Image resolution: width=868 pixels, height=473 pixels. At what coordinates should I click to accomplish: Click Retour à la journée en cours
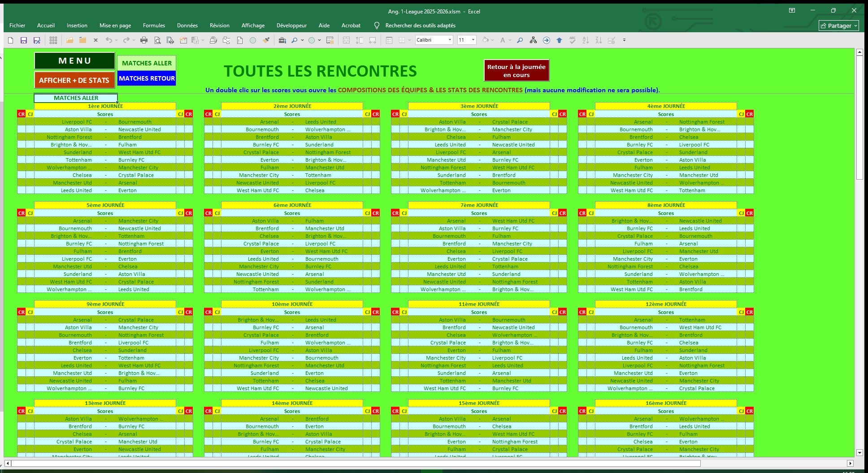(516, 71)
